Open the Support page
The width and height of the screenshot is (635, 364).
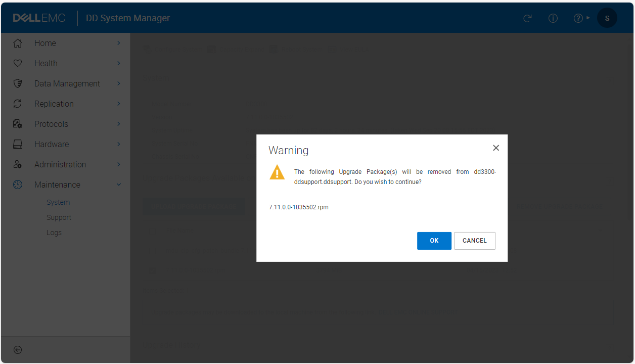59,217
